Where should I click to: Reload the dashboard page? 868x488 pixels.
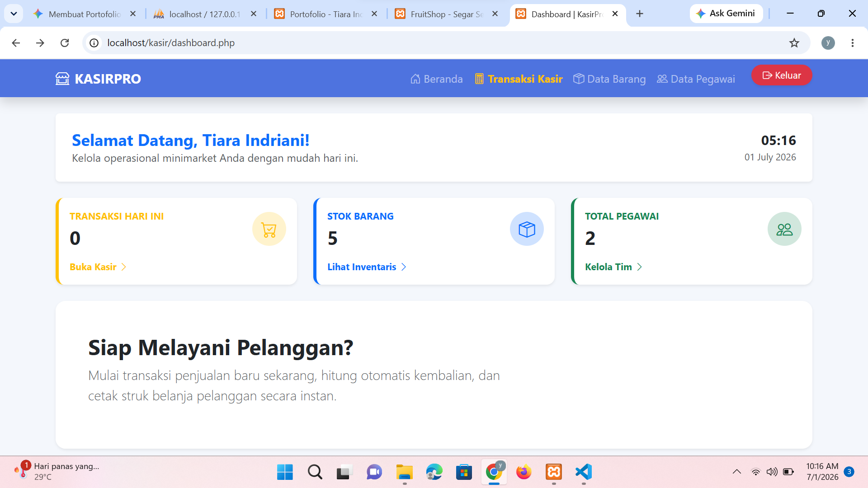[x=65, y=43]
